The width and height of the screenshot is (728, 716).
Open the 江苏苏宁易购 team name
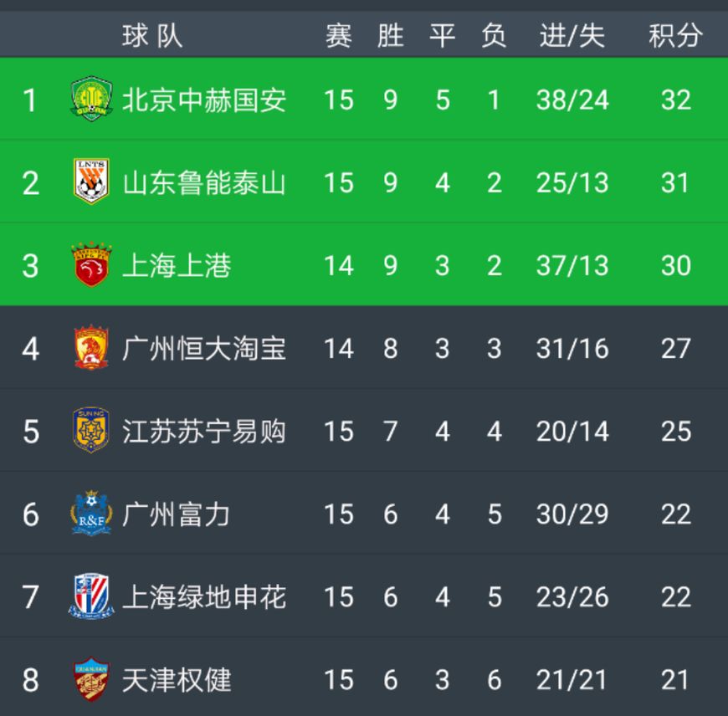204,431
